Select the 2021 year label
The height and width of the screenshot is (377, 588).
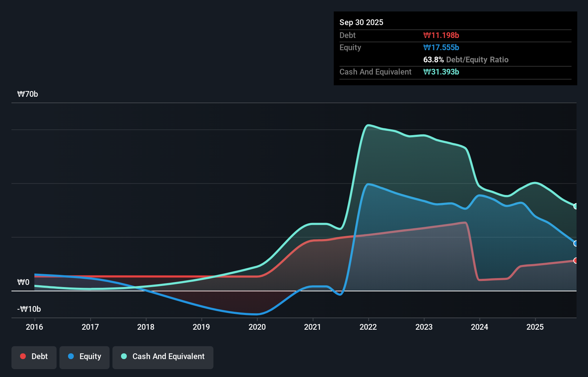click(313, 327)
